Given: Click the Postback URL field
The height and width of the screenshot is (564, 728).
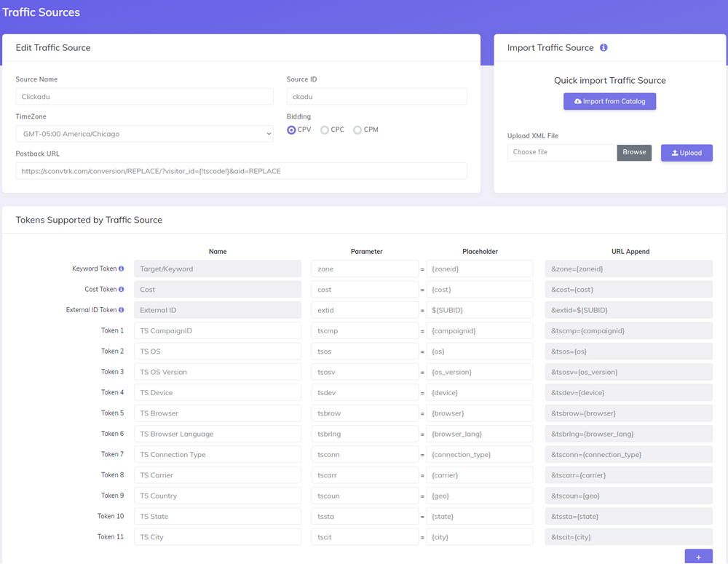Looking at the screenshot, I should (241, 171).
